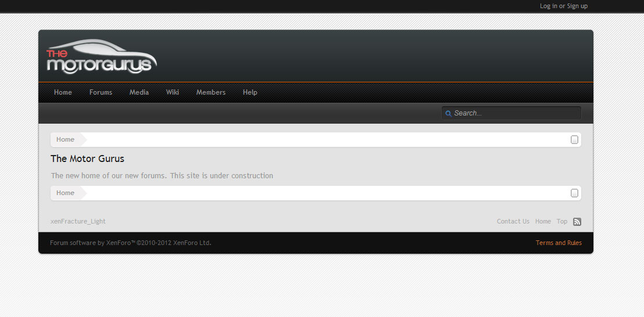
Task: Click The Motor Gurus page title
Action: tap(88, 158)
